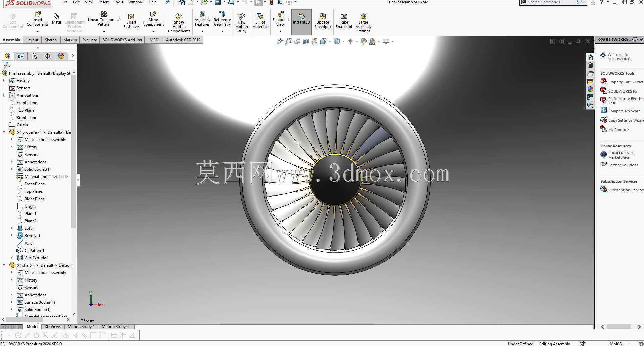Open the DimXpertManager tab
Image resolution: width=644 pixels, height=346 pixels.
coord(48,56)
